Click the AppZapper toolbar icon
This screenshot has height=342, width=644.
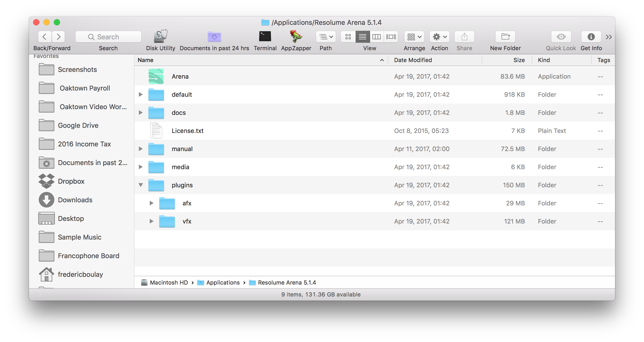(296, 37)
